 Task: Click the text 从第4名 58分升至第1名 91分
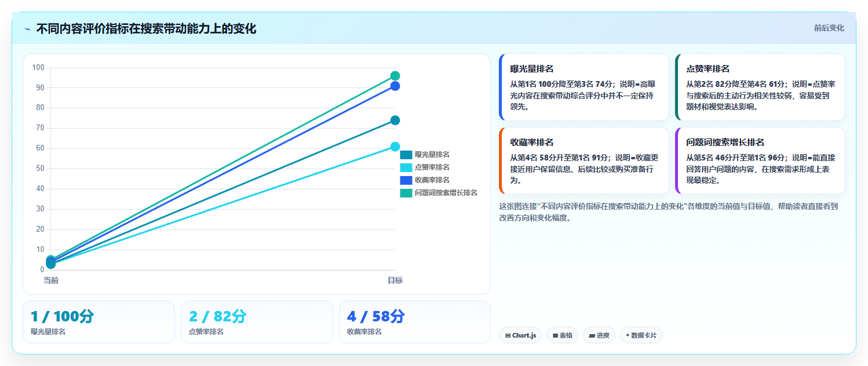click(x=559, y=158)
